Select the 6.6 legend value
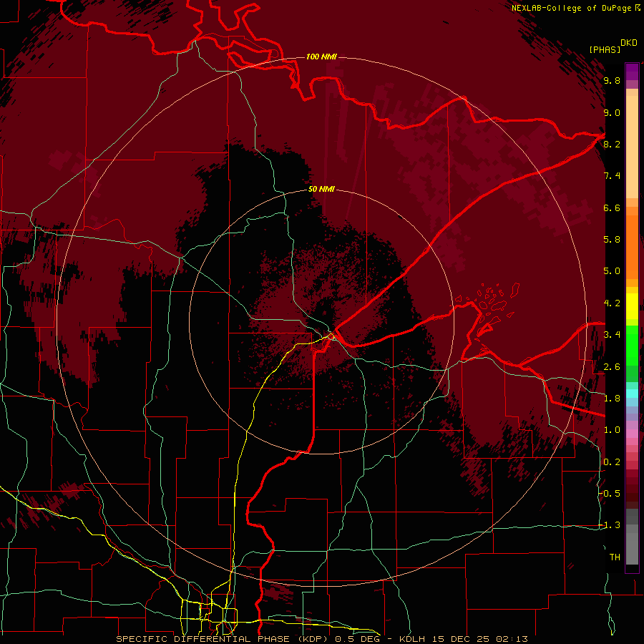 612,208
